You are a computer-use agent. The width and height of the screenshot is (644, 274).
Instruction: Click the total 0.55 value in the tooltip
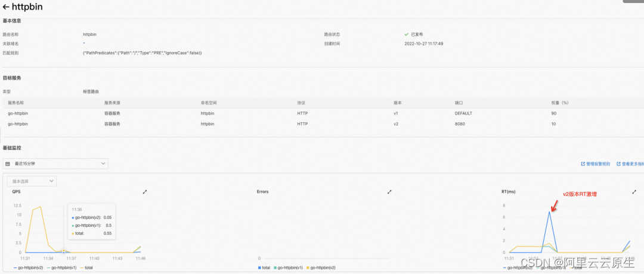point(107,233)
